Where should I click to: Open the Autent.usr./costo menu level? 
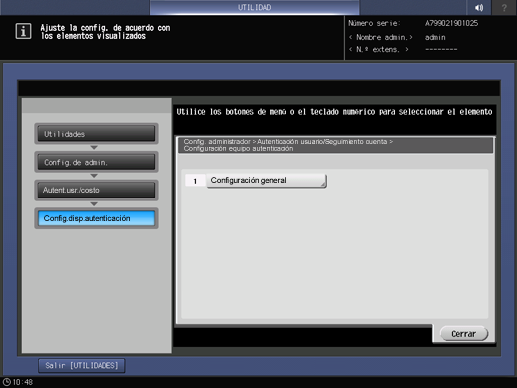point(96,190)
